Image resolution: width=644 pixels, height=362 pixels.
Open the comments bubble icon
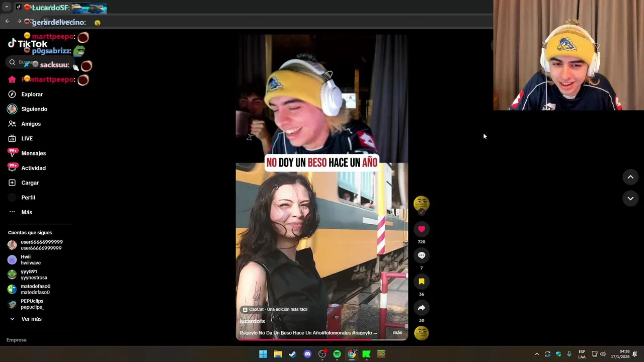pos(422,255)
